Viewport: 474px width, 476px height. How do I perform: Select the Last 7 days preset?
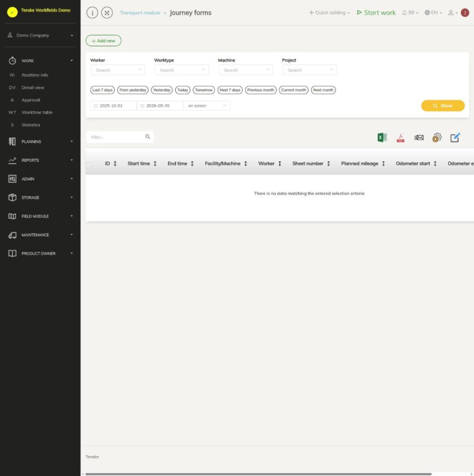tap(102, 90)
